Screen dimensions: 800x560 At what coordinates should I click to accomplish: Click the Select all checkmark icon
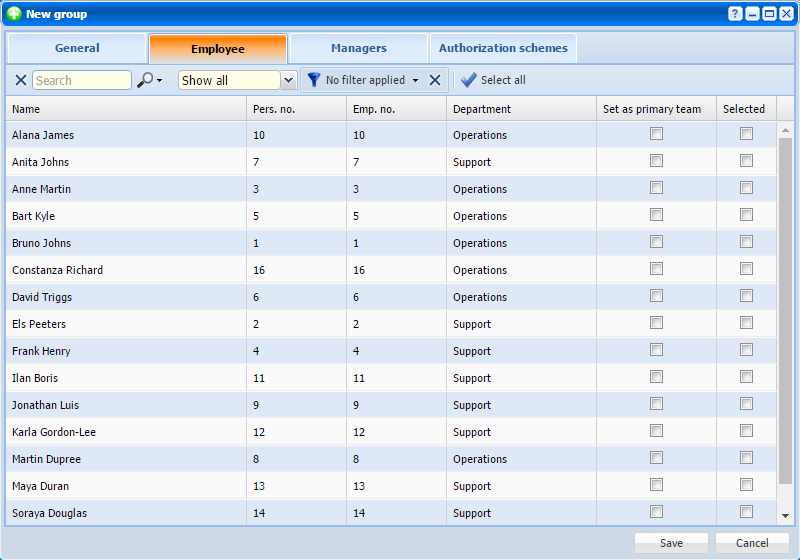pos(469,80)
